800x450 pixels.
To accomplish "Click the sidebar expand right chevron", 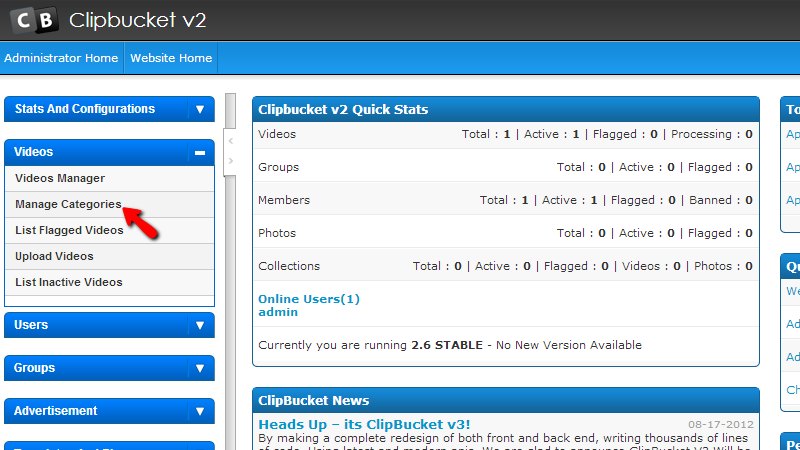I will pyautogui.click(x=231, y=161).
